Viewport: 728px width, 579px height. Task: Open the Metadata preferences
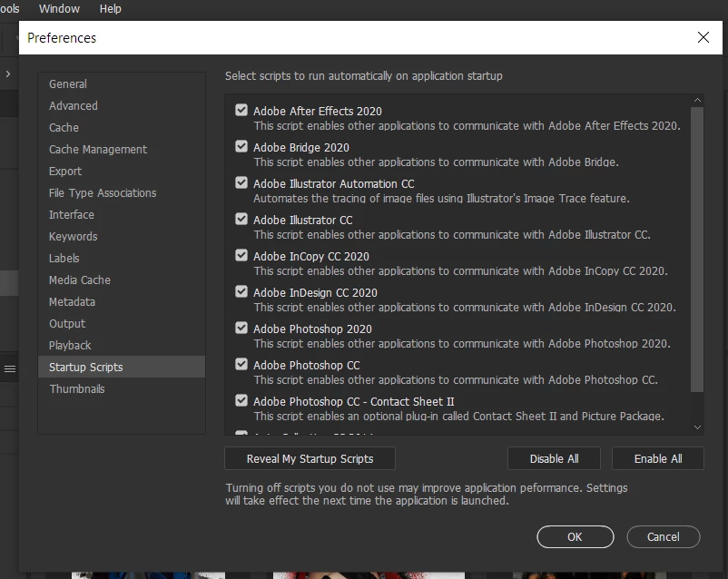tap(121, 302)
